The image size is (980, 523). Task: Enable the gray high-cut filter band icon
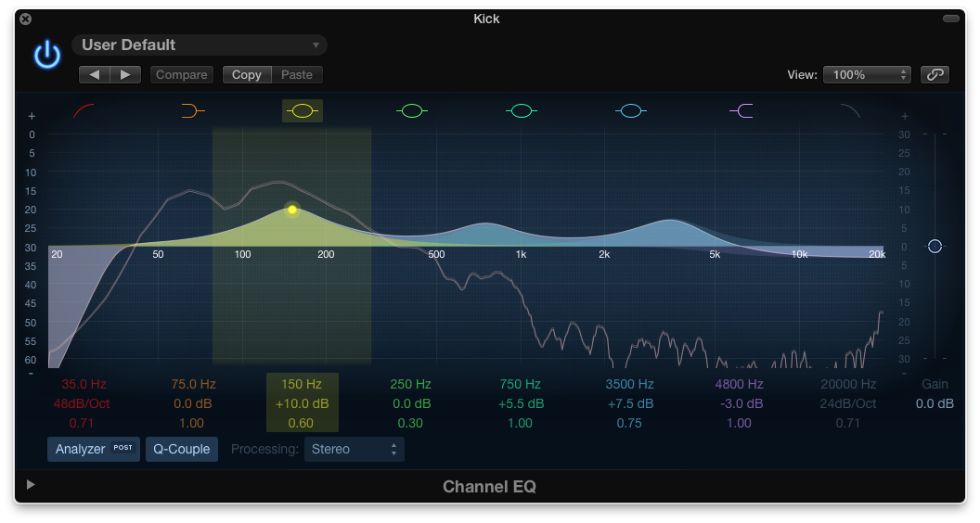(x=850, y=111)
